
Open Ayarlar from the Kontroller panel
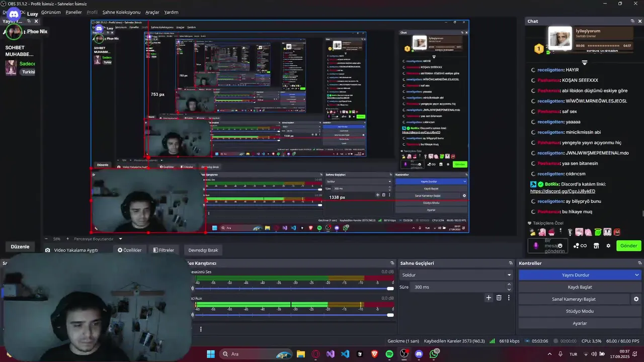click(x=580, y=323)
